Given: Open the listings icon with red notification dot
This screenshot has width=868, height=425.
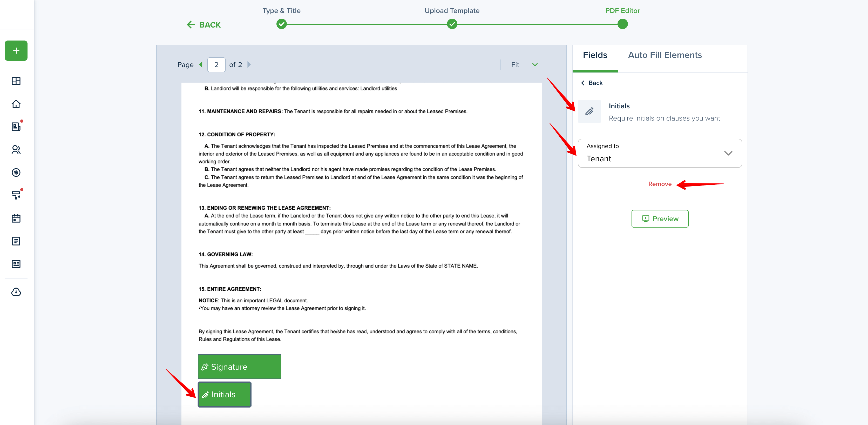Looking at the screenshot, I should 16,127.
